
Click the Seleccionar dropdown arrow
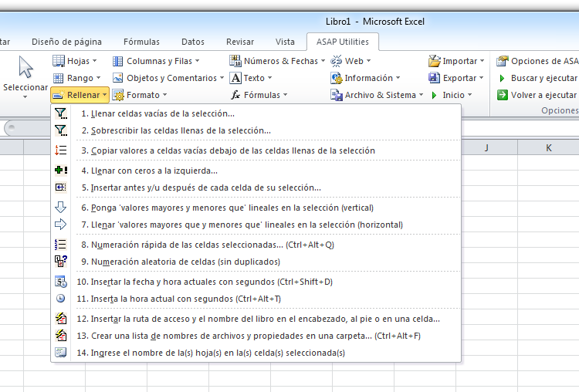25,97
